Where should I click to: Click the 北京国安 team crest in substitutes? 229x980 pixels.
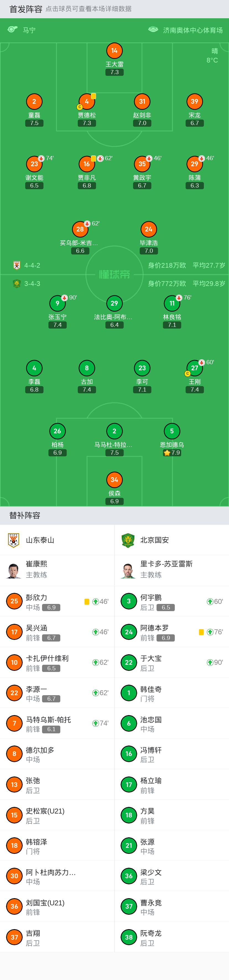128,540
